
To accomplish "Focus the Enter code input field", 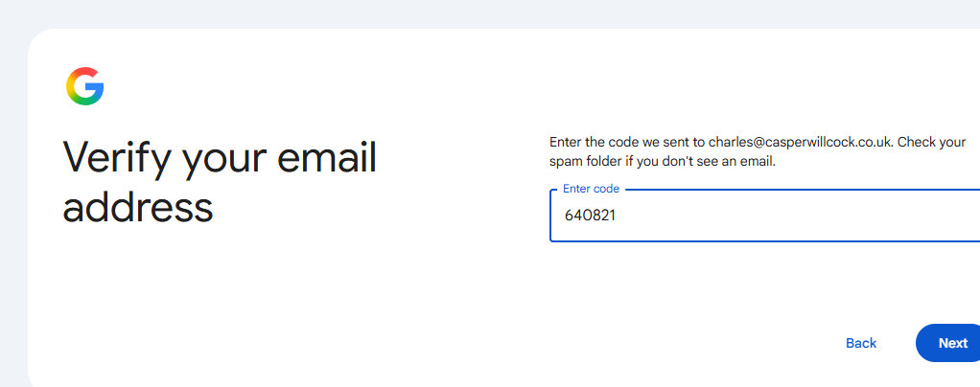I will pos(764,216).
